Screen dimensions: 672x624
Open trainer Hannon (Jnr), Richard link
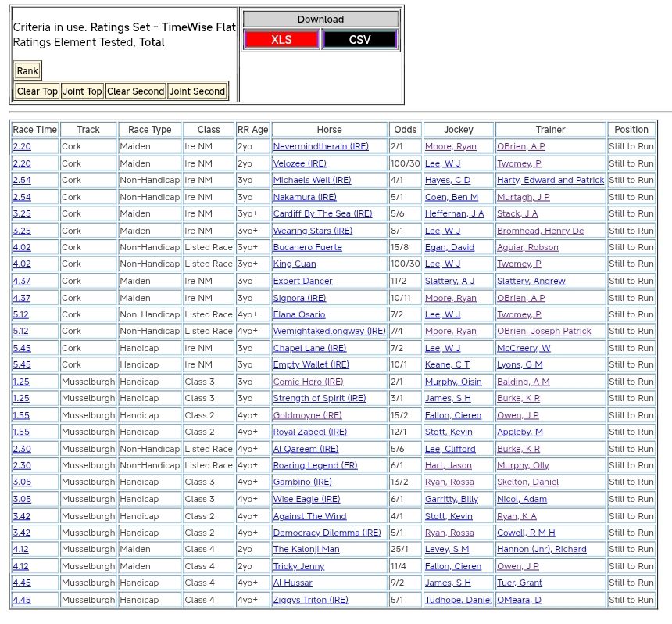[542, 549]
